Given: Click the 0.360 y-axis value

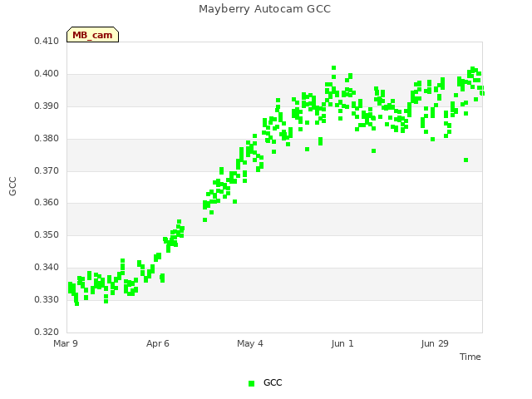Looking at the screenshot, I should (x=47, y=203).
